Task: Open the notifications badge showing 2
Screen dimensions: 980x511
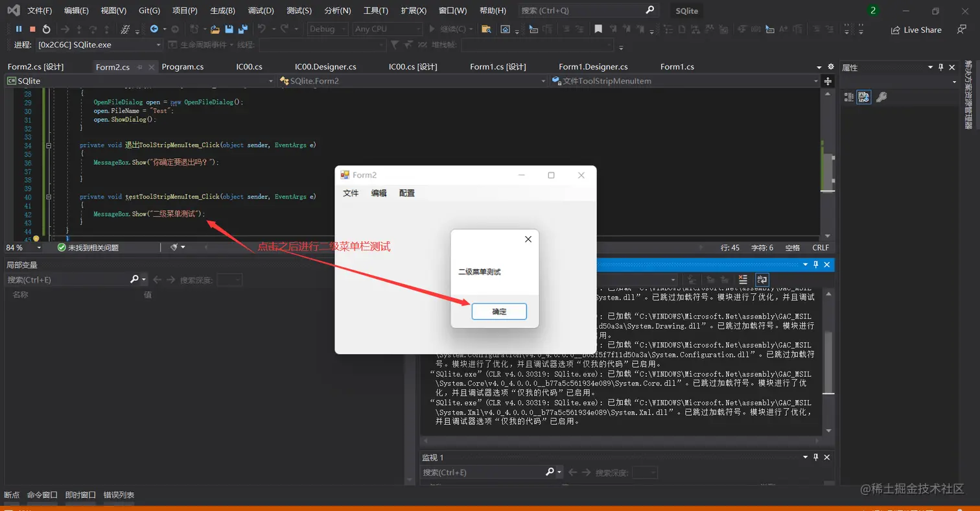Action: 873,11
